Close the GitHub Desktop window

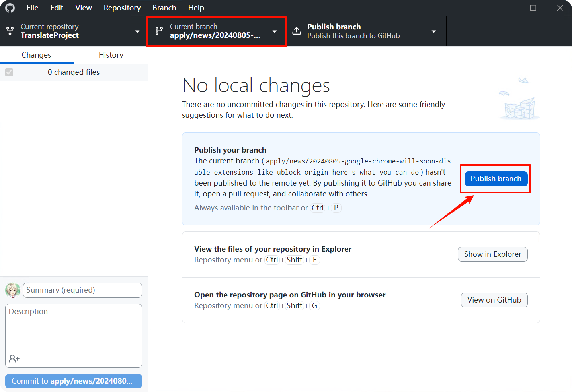click(560, 8)
